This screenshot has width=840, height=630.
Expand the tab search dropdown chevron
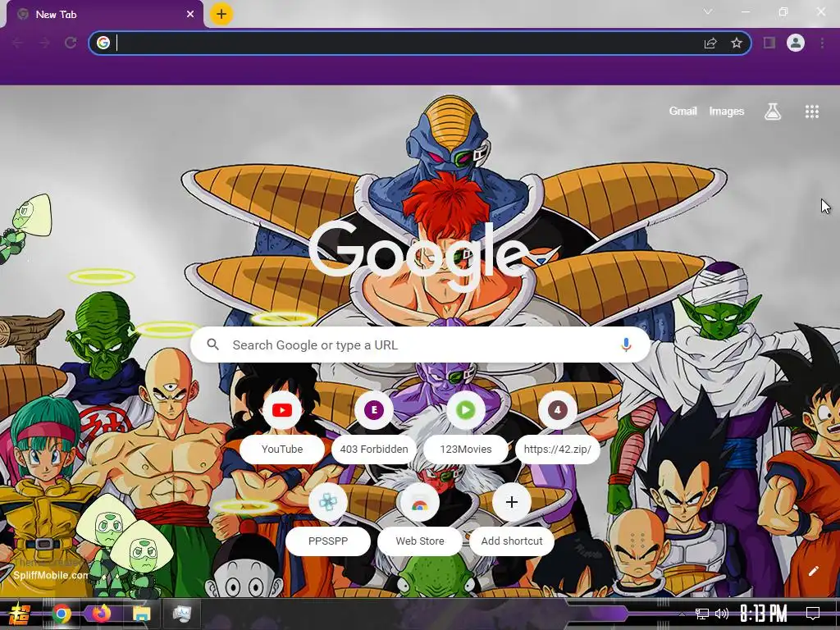point(708,11)
